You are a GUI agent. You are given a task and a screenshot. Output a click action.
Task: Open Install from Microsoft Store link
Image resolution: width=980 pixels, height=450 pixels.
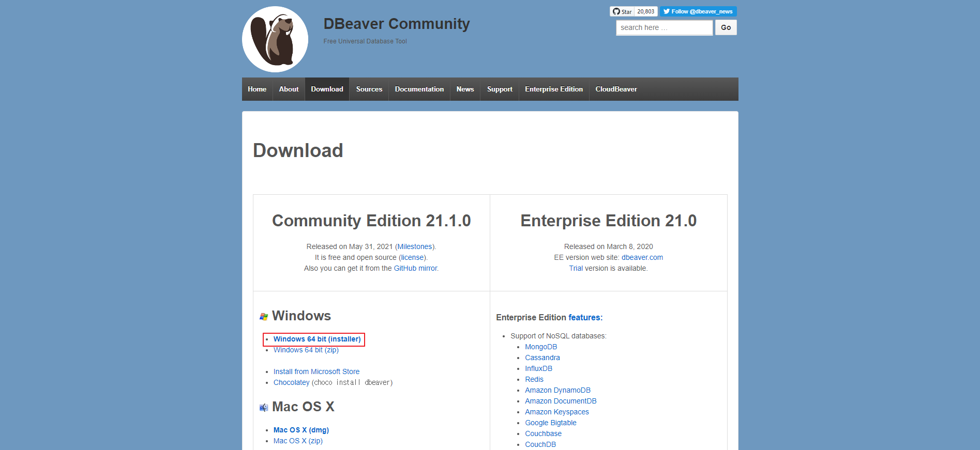[316, 371]
